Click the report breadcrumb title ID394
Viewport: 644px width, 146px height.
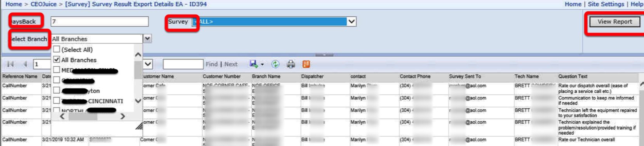pos(136,4)
